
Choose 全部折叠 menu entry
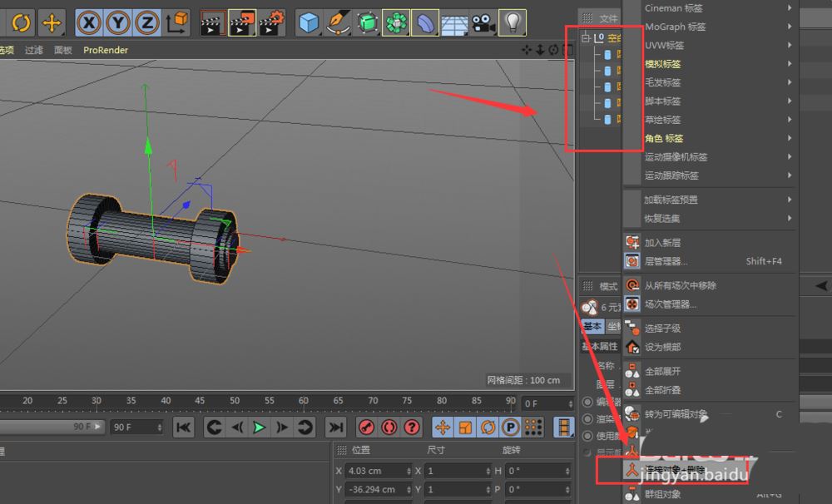pyautogui.click(x=711, y=390)
